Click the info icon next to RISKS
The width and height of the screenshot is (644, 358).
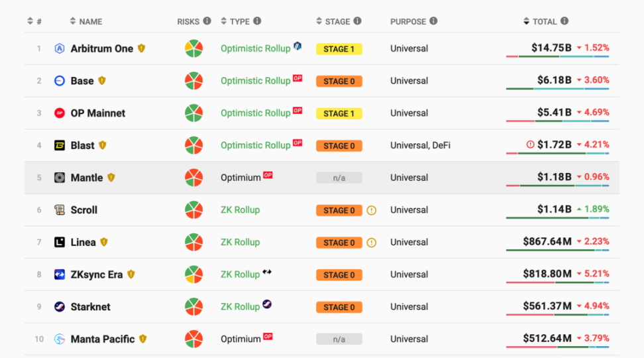207,21
